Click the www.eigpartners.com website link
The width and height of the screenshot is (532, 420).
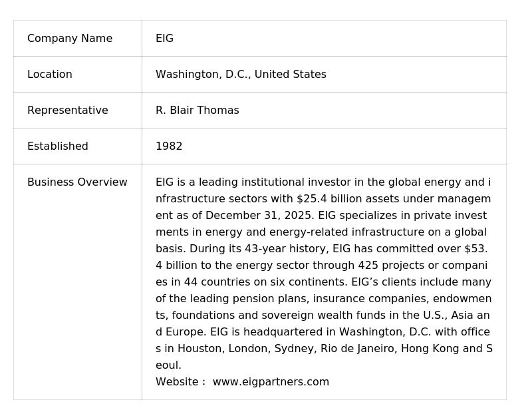point(271,382)
